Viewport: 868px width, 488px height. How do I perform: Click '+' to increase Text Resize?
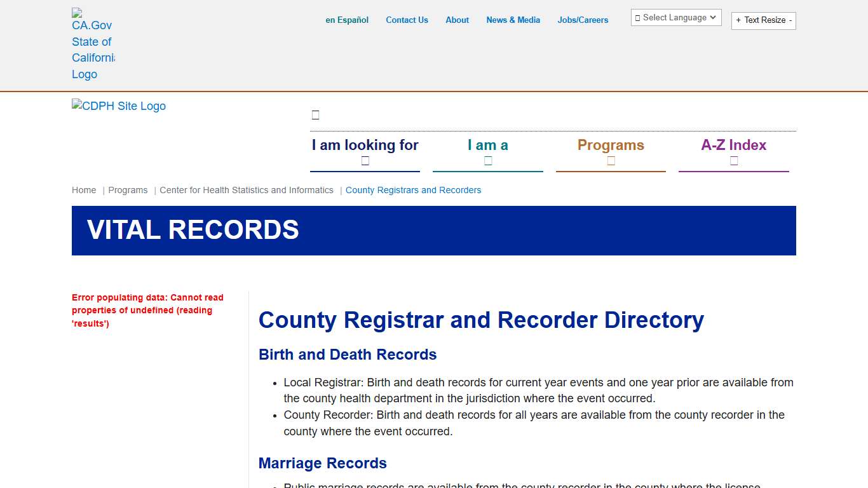click(x=738, y=20)
